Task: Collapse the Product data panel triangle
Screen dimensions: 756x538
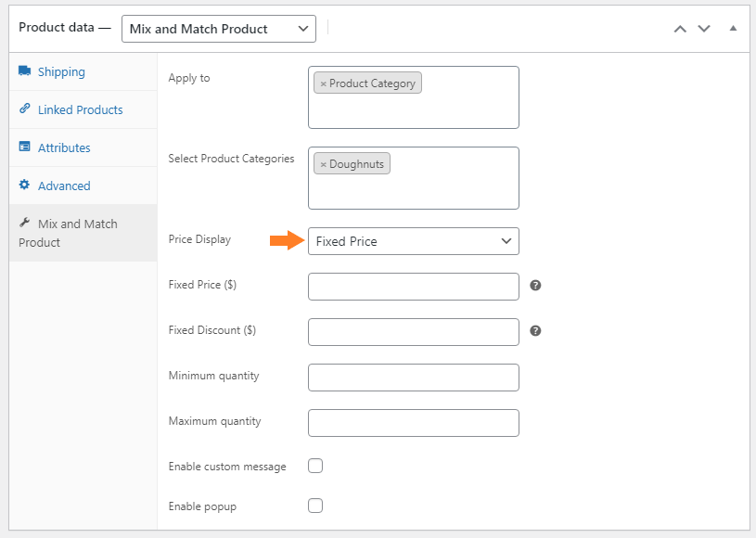Action: 733,29
